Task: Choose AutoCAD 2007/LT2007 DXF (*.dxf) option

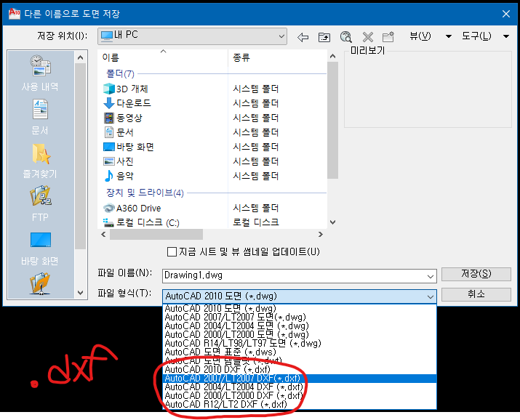Action: click(300, 379)
